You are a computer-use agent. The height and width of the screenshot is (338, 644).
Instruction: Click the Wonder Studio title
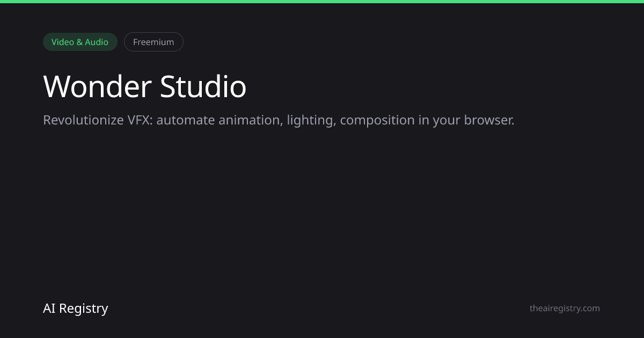coord(145,86)
